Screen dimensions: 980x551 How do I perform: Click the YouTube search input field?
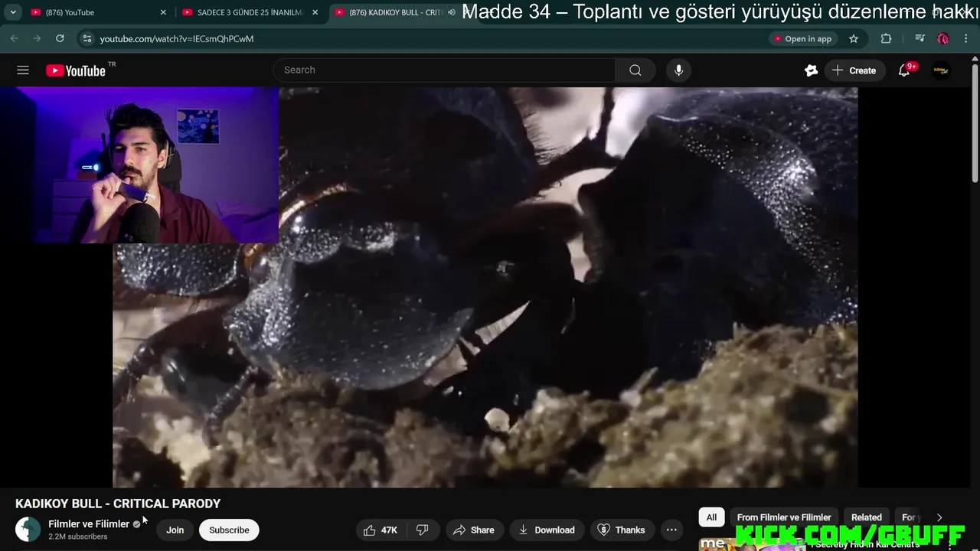tap(444, 70)
